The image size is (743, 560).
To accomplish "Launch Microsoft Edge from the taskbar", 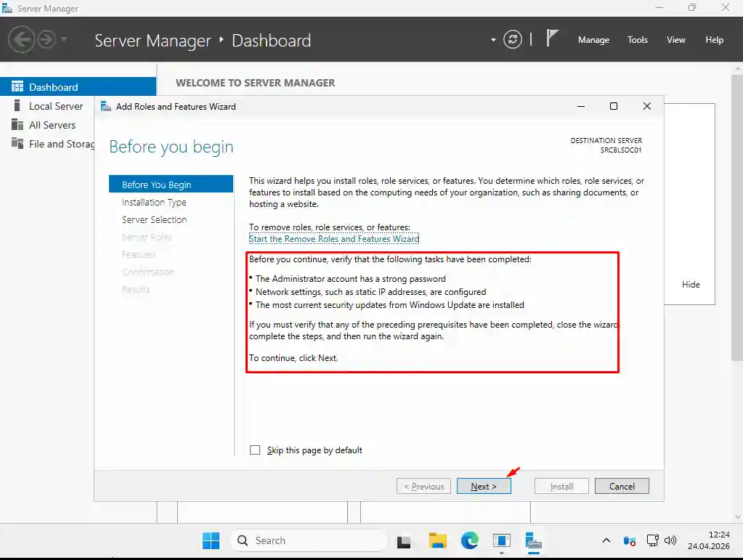I will [470, 540].
